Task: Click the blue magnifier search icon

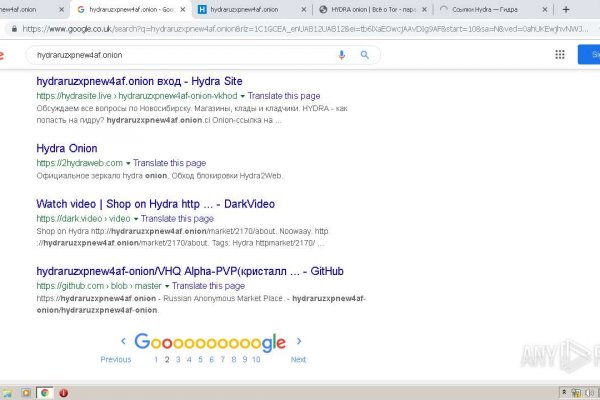Action: point(365,55)
